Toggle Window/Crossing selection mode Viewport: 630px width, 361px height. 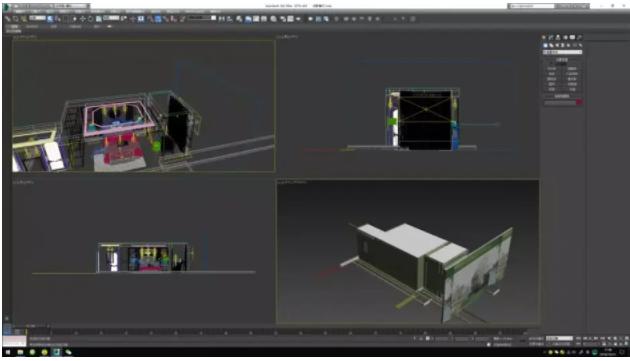(74, 19)
